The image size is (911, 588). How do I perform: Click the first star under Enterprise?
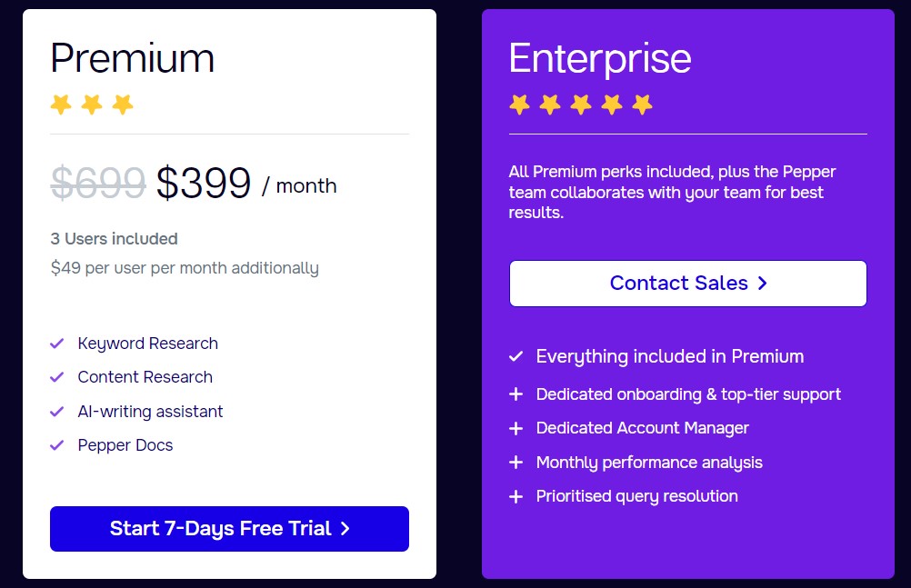coord(519,105)
